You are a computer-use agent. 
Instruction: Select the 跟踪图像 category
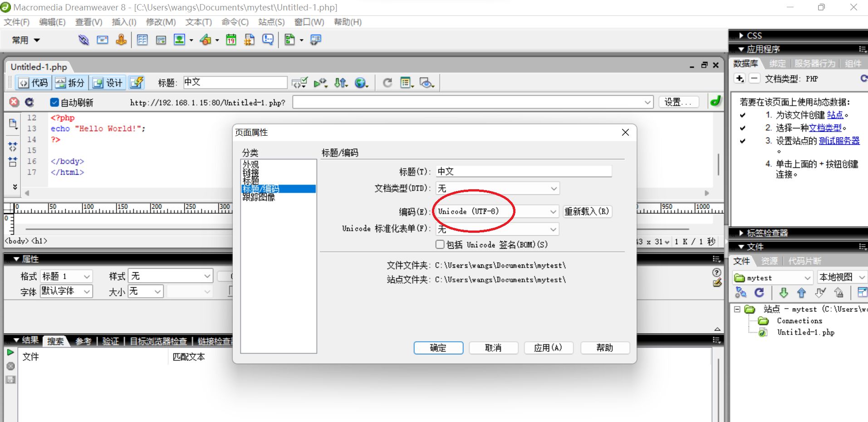(x=259, y=197)
